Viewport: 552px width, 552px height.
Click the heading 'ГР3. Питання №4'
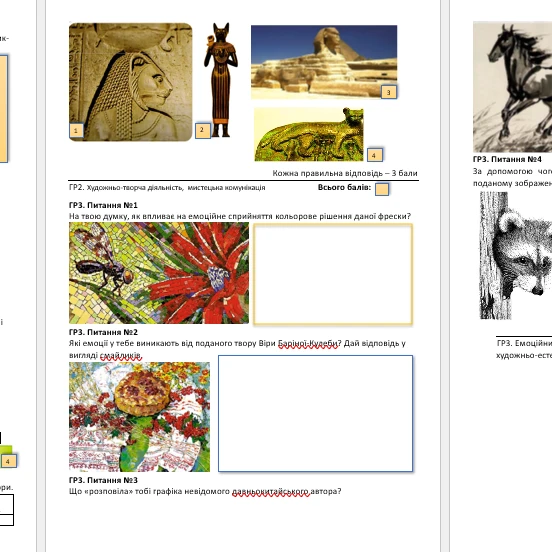point(507,159)
